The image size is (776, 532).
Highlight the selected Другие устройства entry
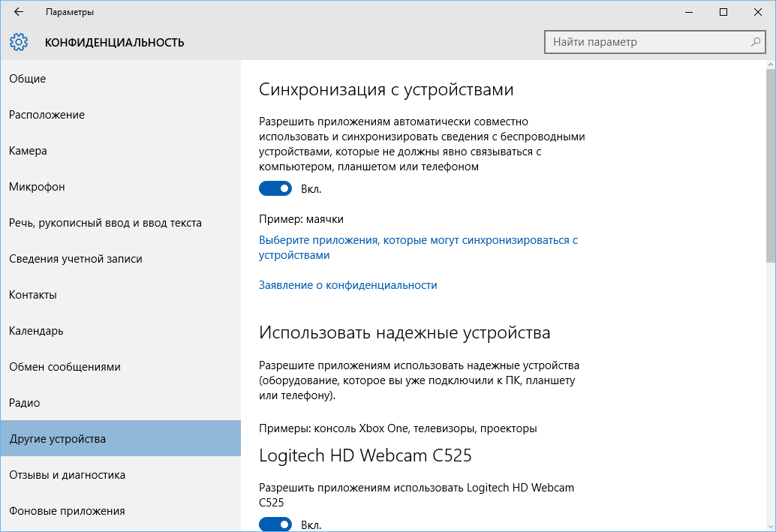click(x=59, y=438)
